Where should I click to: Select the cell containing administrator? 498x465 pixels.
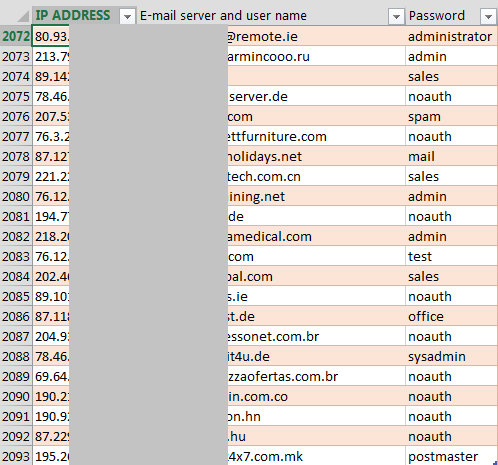451,36
